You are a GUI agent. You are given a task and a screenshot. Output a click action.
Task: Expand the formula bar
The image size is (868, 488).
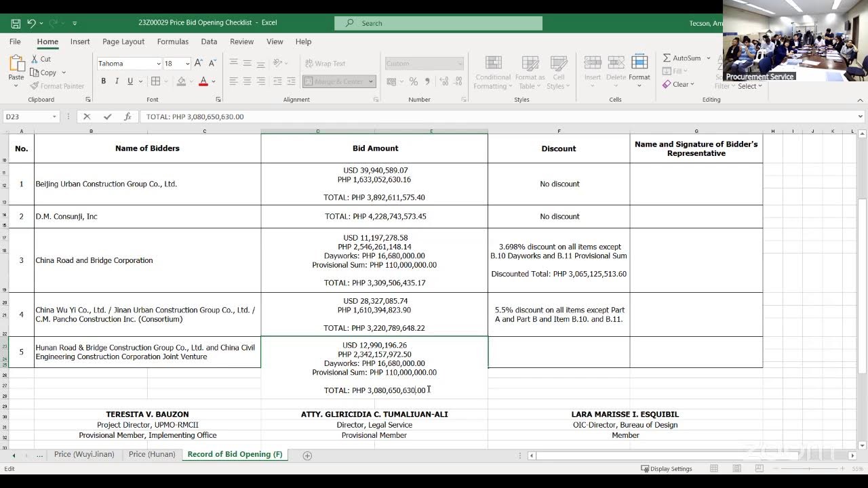(861, 117)
